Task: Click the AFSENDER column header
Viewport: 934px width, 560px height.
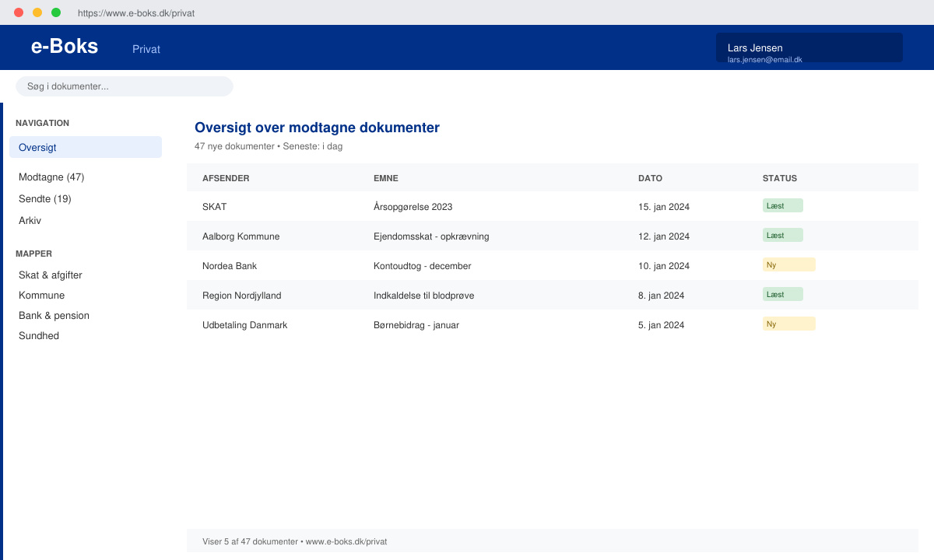Action: pos(226,178)
